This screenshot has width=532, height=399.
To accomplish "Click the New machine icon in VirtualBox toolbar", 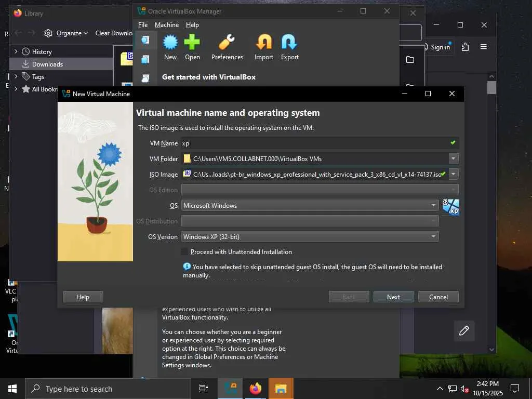I will (x=170, y=43).
